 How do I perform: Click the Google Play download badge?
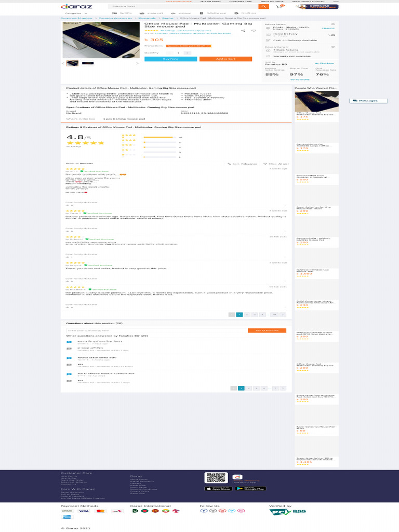coord(250,488)
